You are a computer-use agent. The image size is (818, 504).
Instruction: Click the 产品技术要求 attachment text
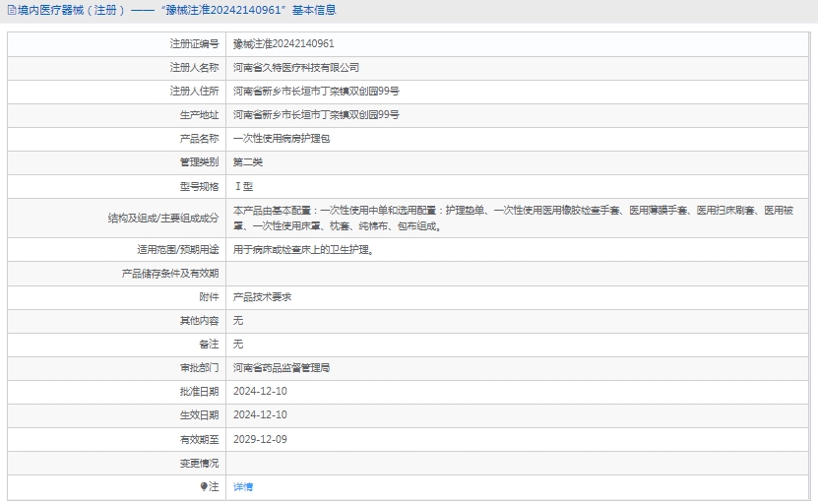pyautogui.click(x=262, y=297)
